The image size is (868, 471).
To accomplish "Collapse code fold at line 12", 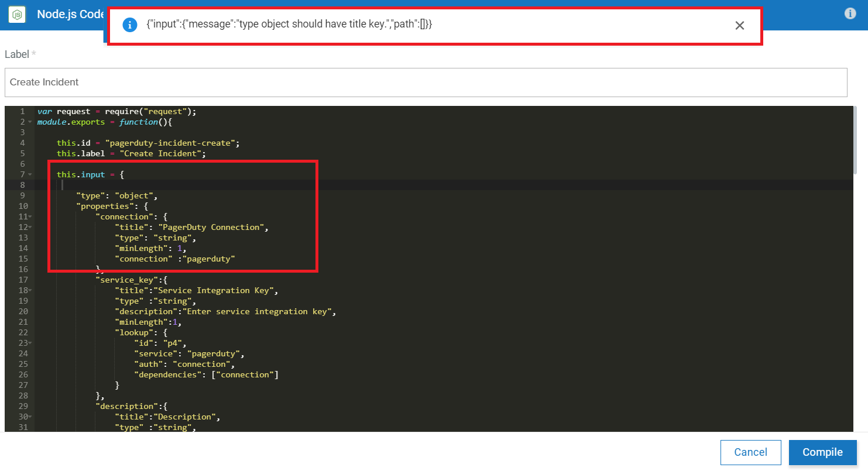I will 30,228.
